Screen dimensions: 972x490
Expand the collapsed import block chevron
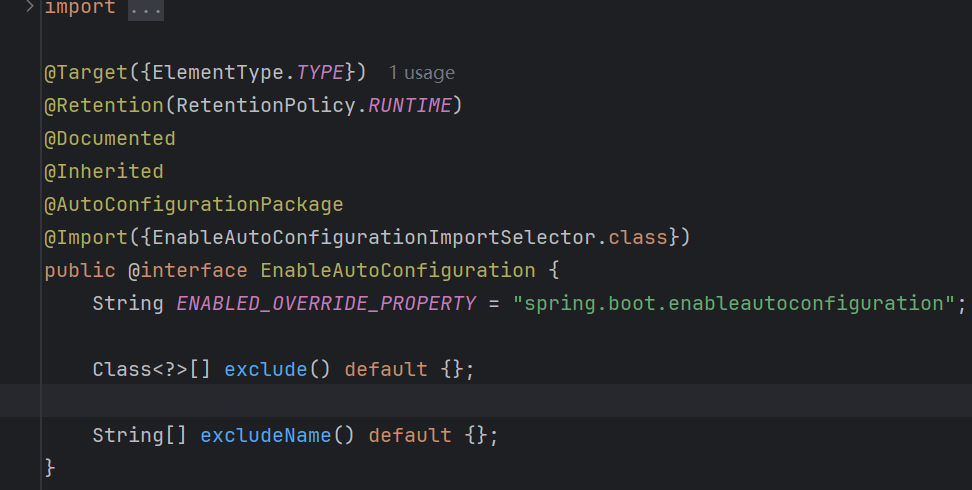(29, 7)
